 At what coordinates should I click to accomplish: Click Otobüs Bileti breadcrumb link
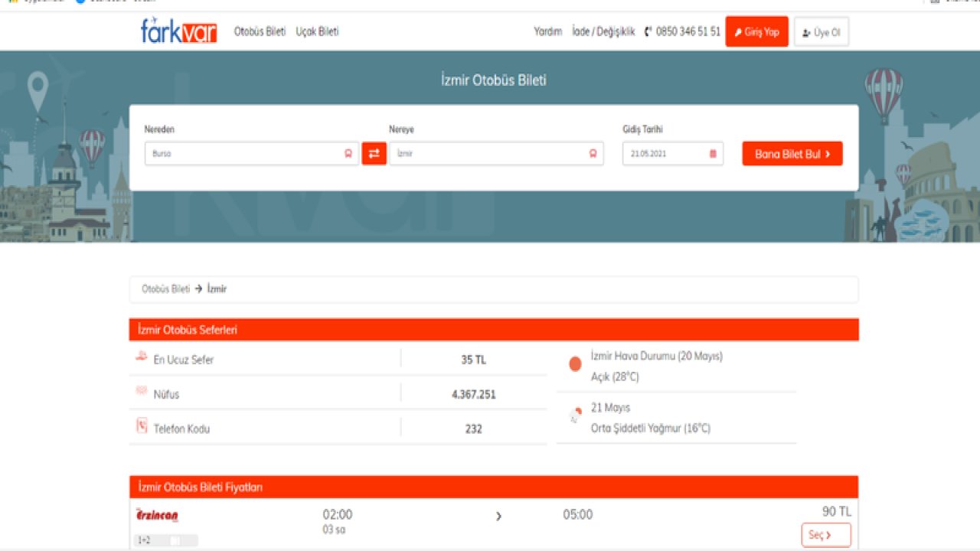(x=165, y=289)
